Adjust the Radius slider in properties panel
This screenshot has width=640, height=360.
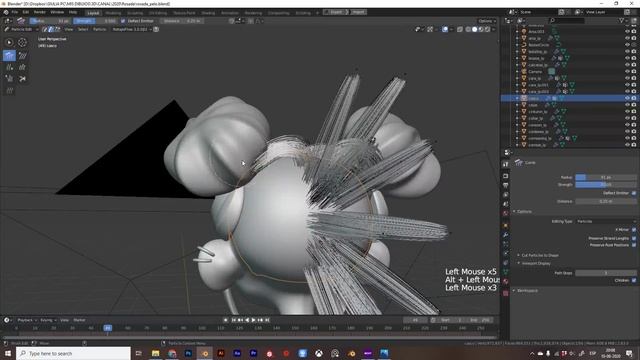606,178
